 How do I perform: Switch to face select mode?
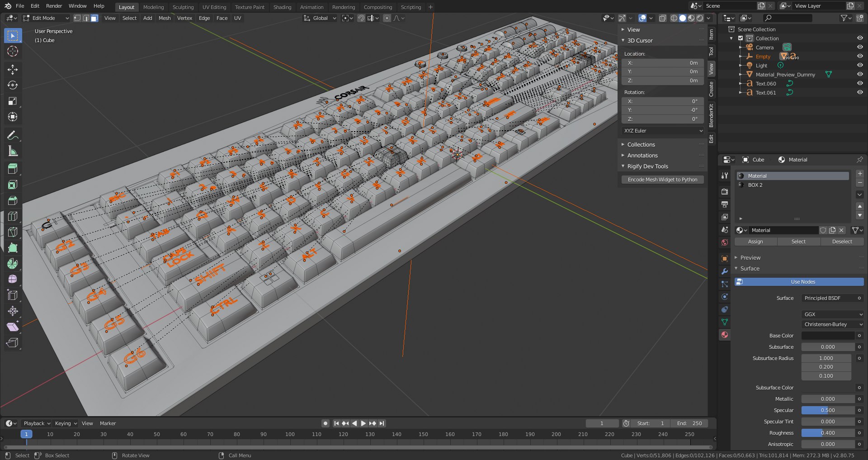[x=94, y=18]
